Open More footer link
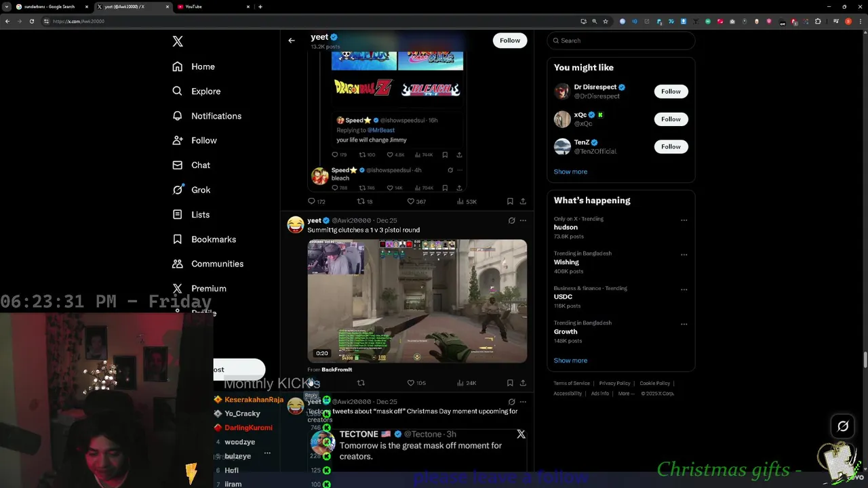This screenshot has height=488, width=868. [x=626, y=394]
